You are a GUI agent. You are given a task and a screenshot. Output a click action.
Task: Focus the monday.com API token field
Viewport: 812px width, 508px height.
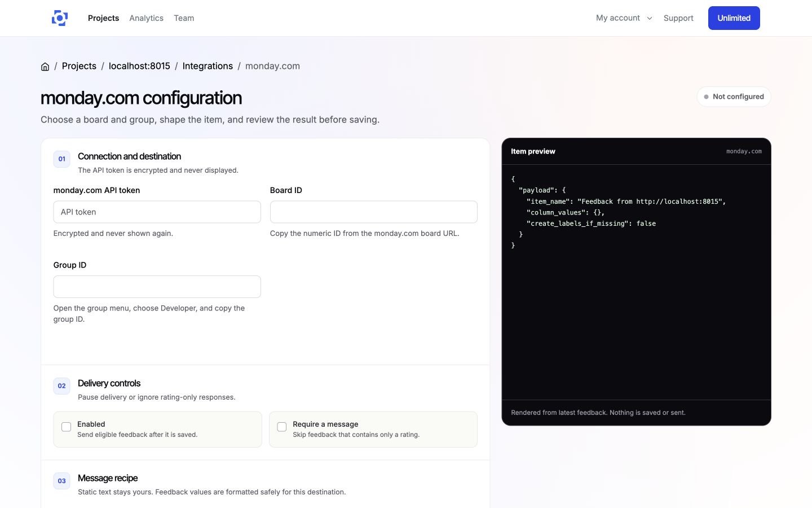(157, 212)
